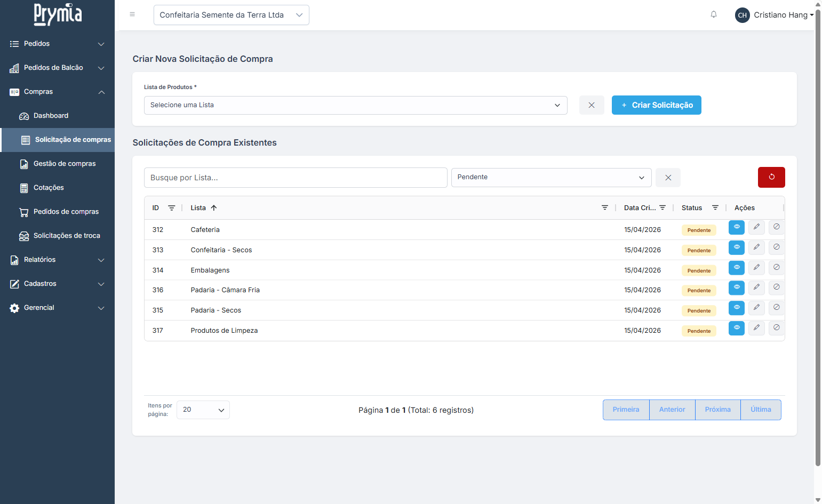Click the red refresh button
This screenshot has width=822, height=504.
pyautogui.click(x=771, y=177)
